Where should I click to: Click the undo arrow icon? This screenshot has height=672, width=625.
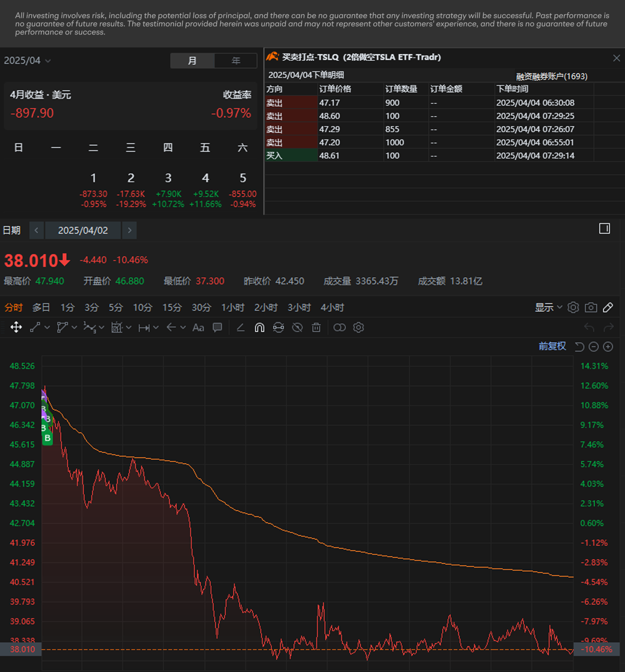tap(589, 327)
